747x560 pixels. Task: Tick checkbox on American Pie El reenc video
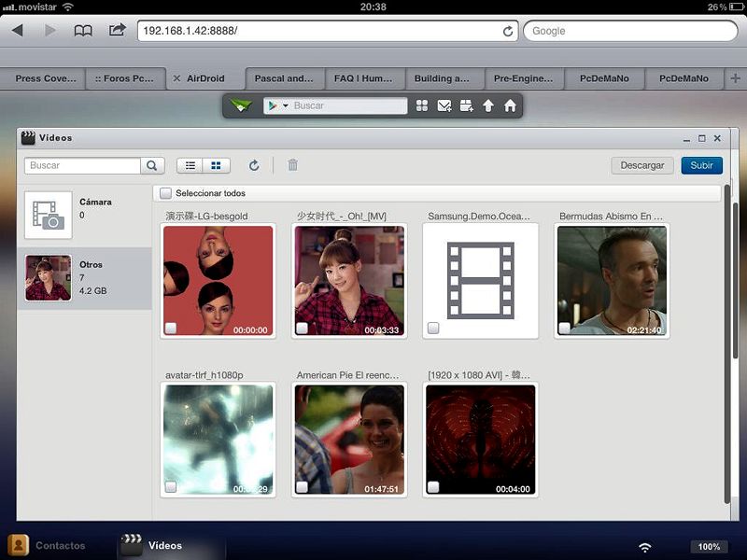point(302,486)
